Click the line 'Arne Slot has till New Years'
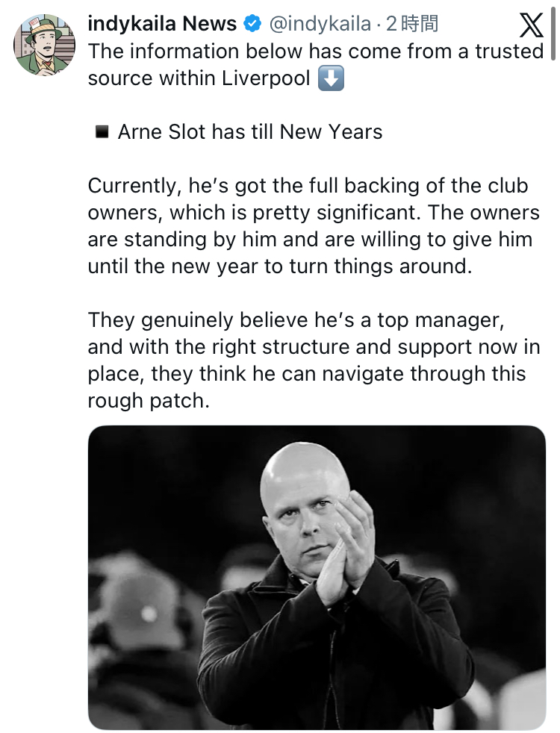This screenshot has width=560, height=733. tap(250, 133)
